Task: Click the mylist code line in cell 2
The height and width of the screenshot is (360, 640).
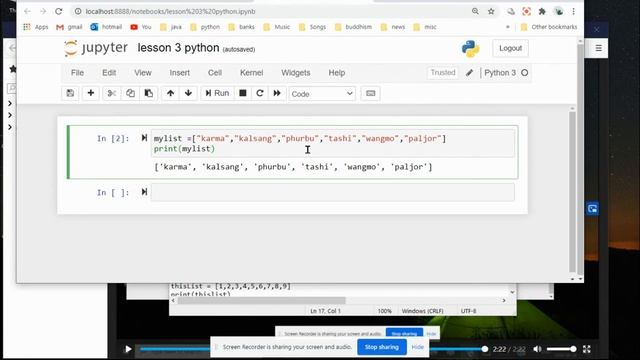Action: [300, 138]
